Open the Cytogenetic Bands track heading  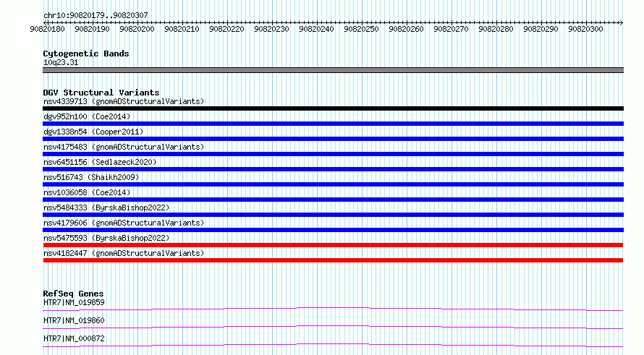click(86, 54)
